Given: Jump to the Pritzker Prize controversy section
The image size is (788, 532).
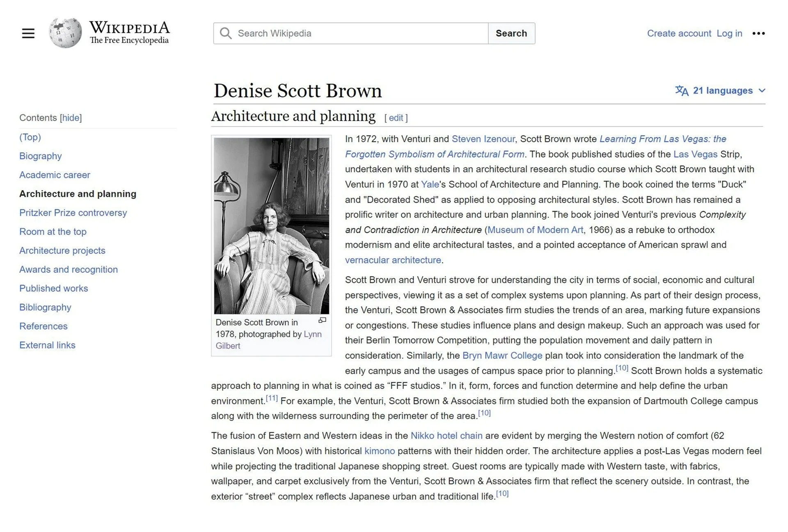Looking at the screenshot, I should 73,213.
